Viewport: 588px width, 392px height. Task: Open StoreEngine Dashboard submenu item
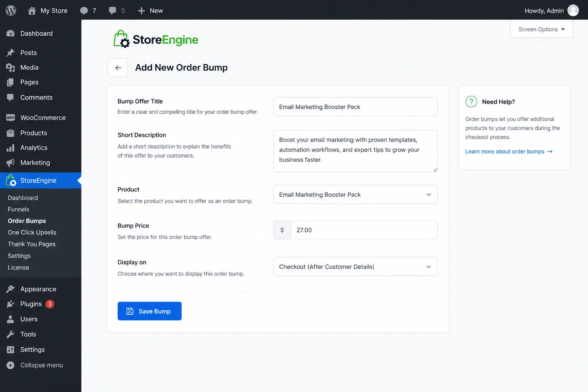tap(23, 198)
